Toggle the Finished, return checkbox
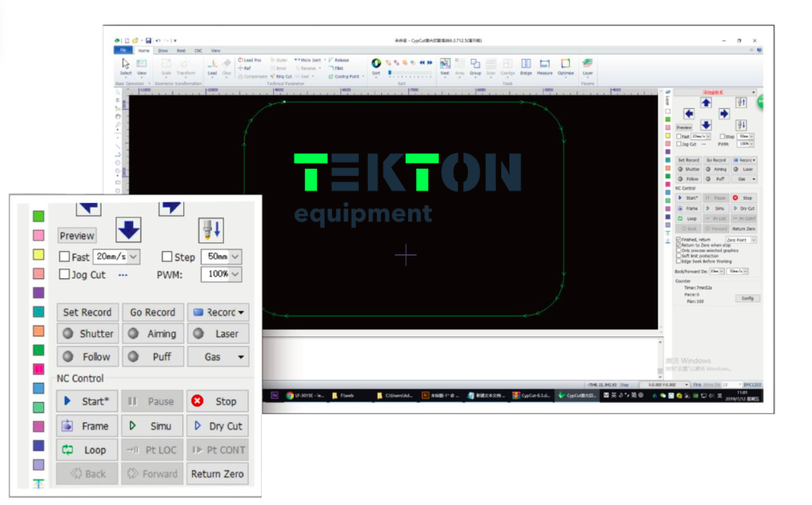Viewport: 812px width, 505px height. pos(678,240)
